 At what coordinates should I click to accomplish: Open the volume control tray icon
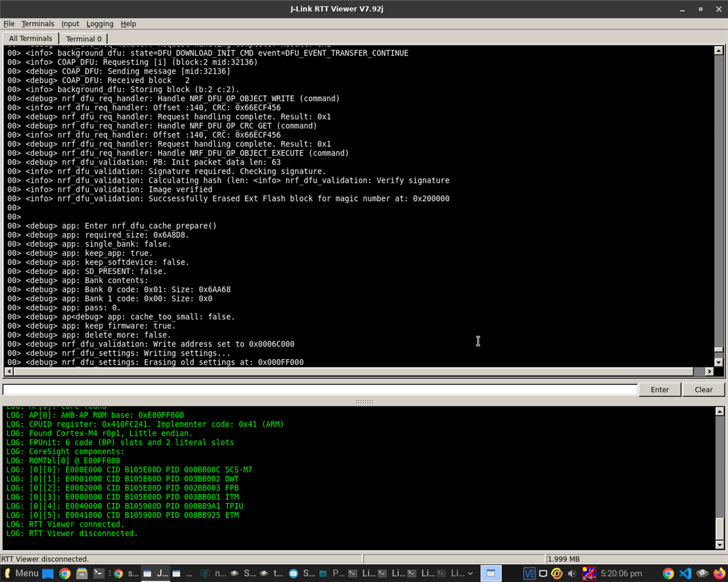click(x=572, y=574)
